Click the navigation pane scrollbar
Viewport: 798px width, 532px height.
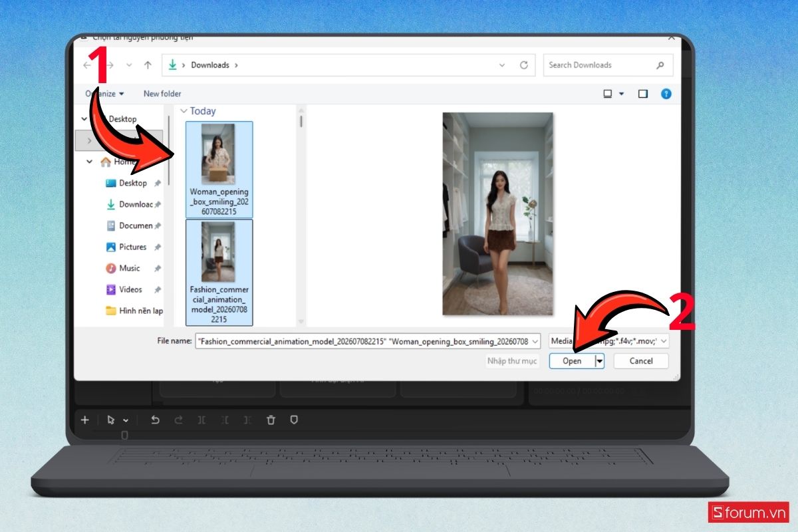[169, 152]
